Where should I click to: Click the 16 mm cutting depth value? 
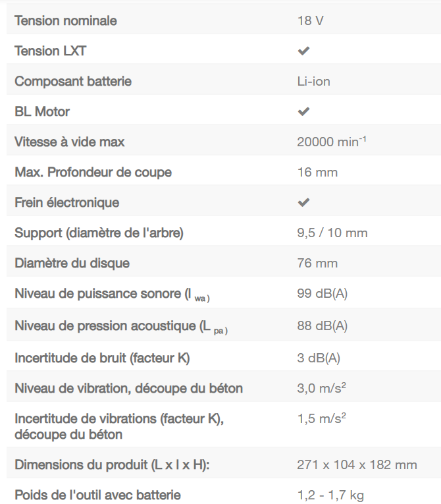pyautogui.click(x=317, y=172)
